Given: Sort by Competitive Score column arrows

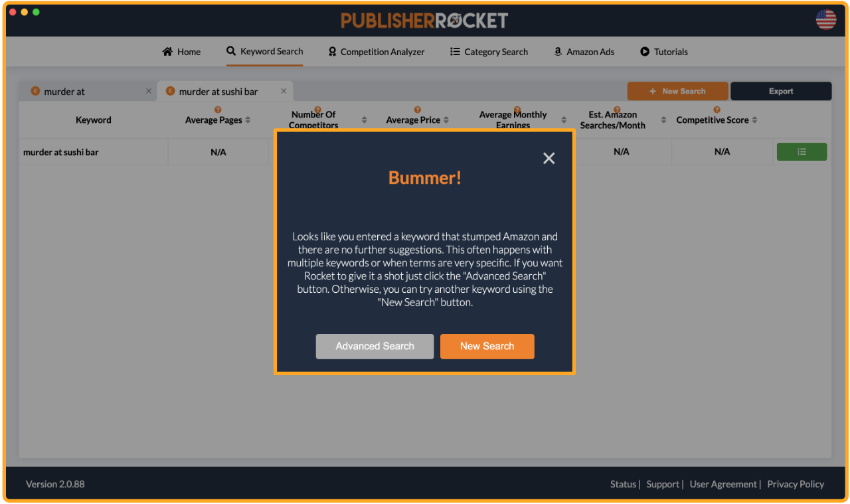Looking at the screenshot, I should (754, 120).
